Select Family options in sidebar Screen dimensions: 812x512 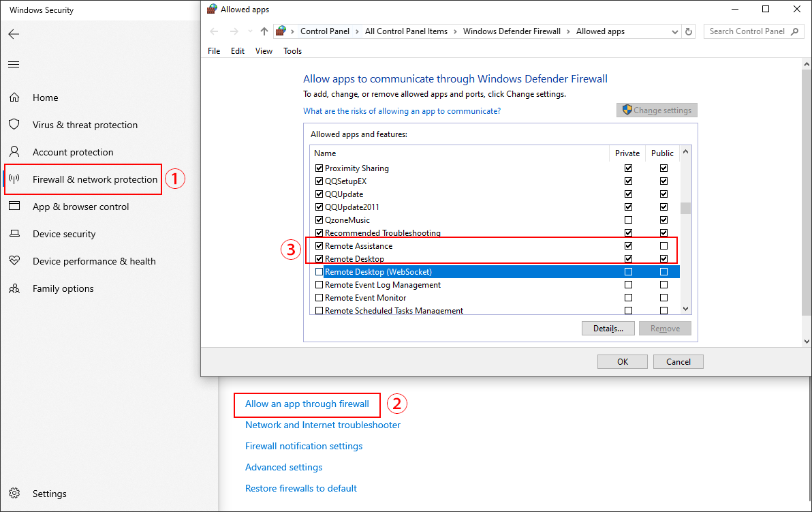pos(63,288)
